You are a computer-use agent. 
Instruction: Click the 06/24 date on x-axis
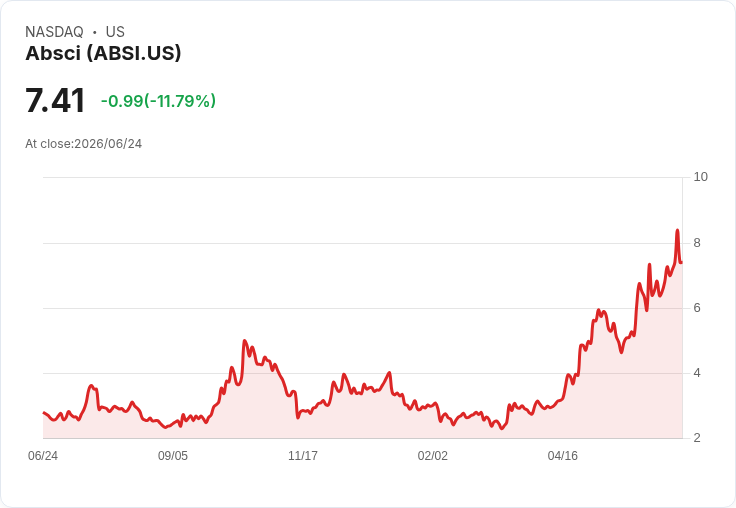point(43,455)
